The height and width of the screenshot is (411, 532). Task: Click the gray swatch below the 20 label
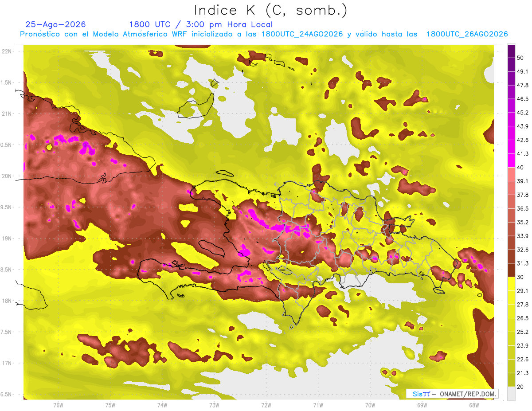511,393
